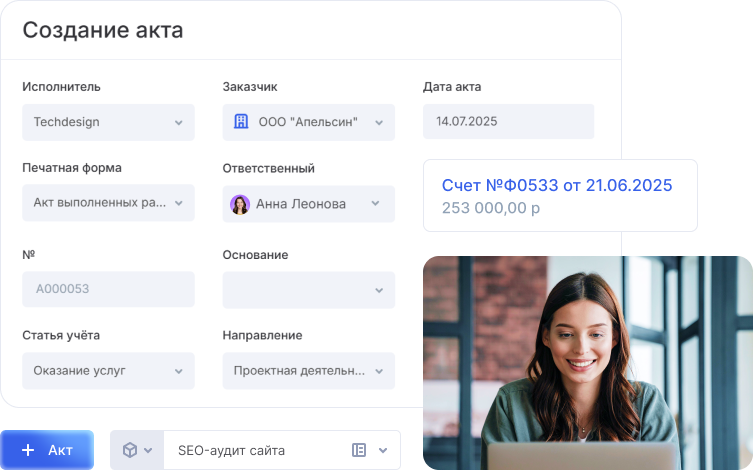753x470 pixels.
Task: Open the Печатная форма dropdown
Action: (178, 203)
